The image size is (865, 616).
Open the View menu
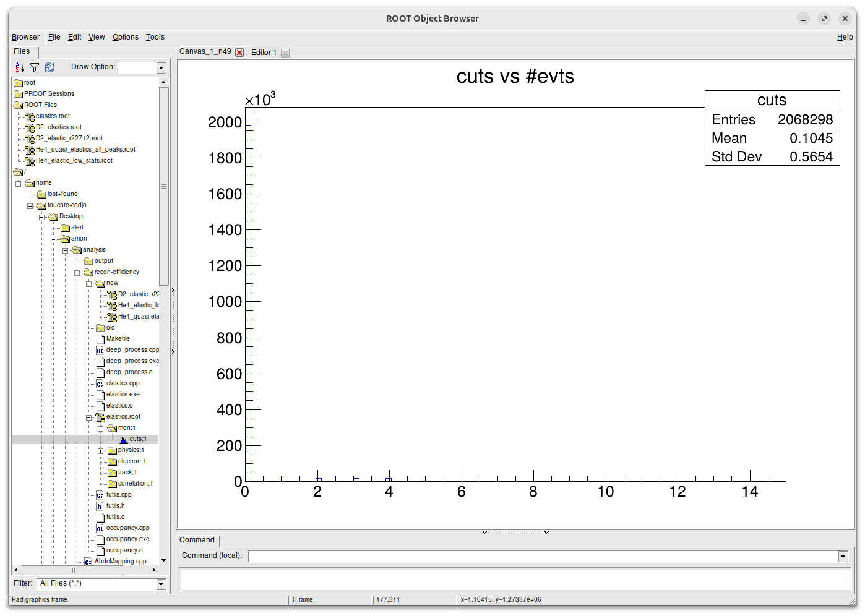point(97,37)
